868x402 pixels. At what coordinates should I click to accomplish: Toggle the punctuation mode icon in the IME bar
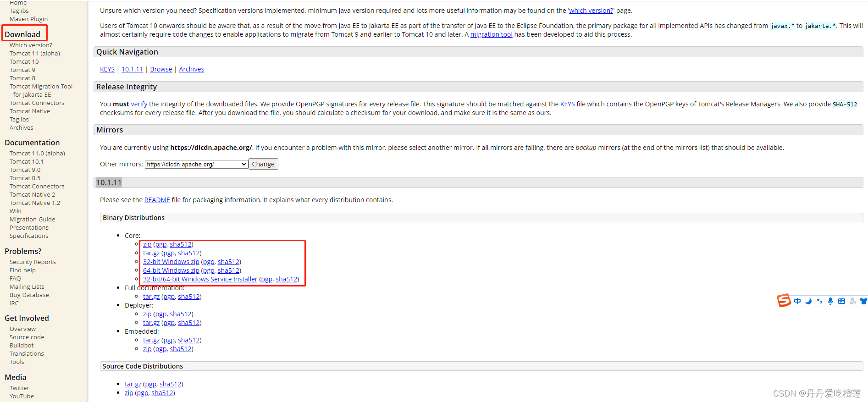[x=819, y=301]
